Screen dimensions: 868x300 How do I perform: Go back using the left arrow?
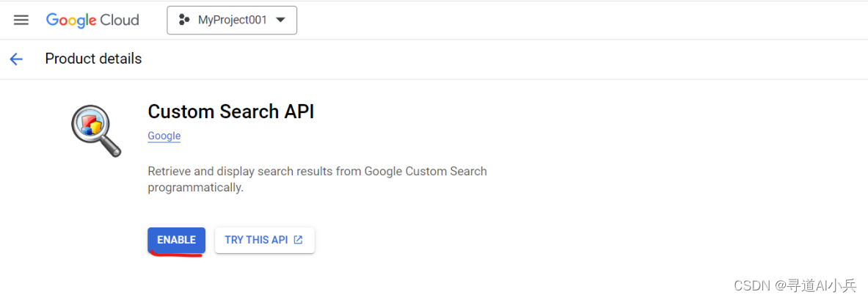(16, 59)
